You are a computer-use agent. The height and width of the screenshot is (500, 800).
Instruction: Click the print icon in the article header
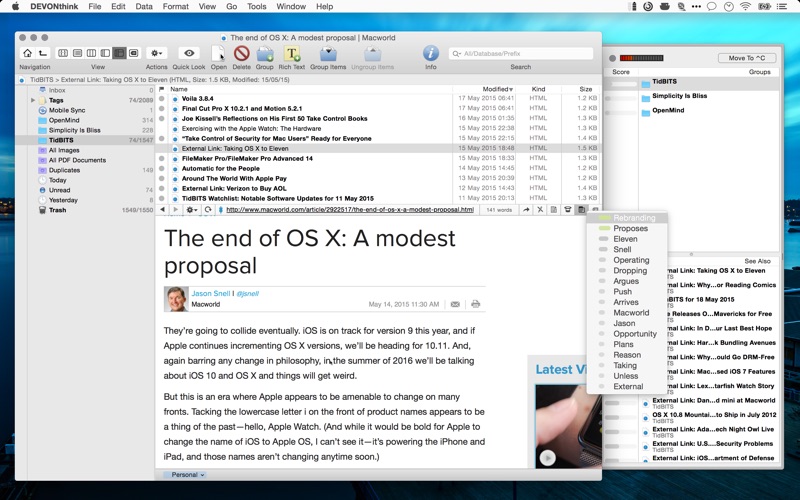pyautogui.click(x=475, y=304)
